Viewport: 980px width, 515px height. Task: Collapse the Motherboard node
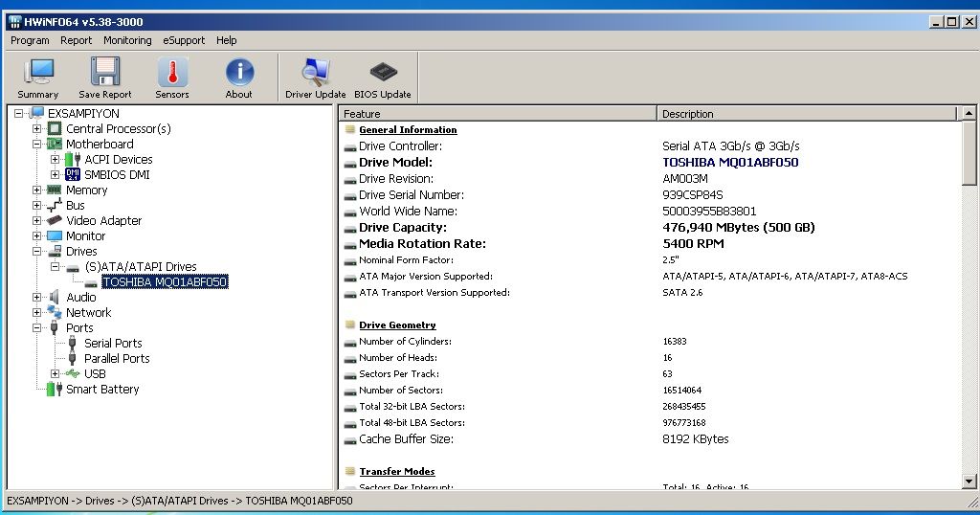coord(37,144)
